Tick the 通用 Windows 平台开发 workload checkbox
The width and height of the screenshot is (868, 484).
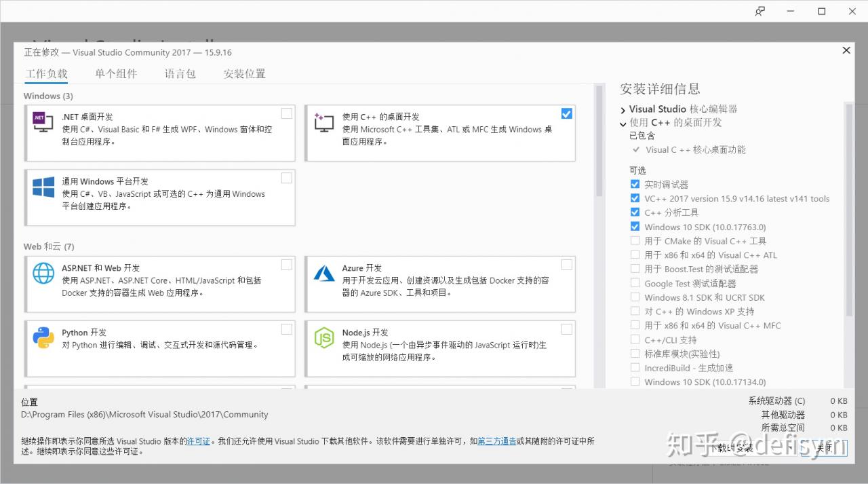tap(287, 178)
